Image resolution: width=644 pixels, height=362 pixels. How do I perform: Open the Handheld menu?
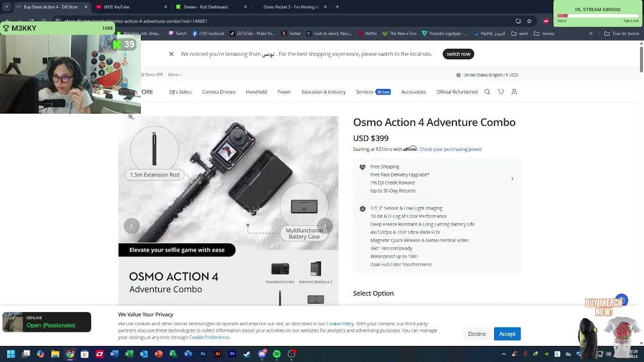[256, 92]
